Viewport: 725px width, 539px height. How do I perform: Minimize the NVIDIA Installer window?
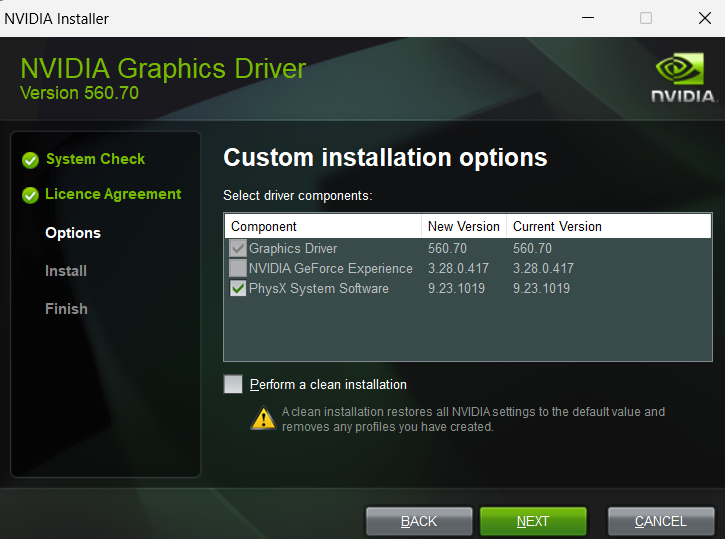pos(588,18)
